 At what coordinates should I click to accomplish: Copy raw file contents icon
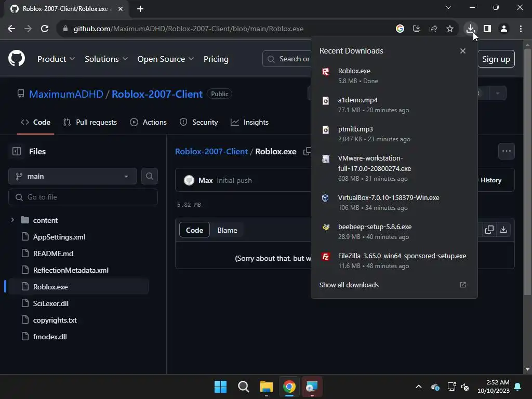(489, 230)
